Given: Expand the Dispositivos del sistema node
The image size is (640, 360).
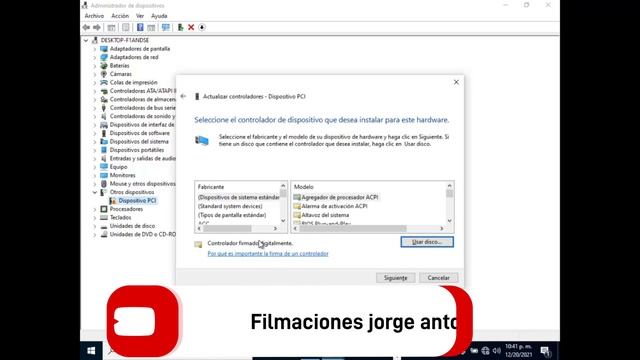Looking at the screenshot, I should point(95,142).
